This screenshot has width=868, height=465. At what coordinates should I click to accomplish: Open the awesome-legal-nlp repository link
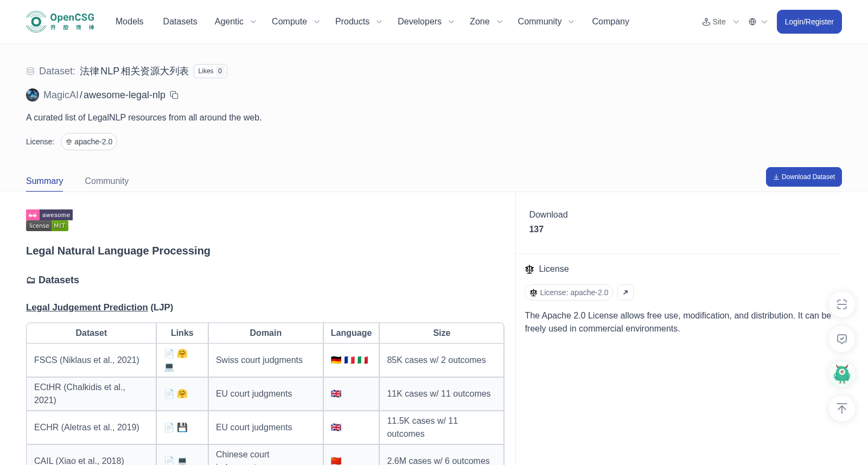coord(124,95)
